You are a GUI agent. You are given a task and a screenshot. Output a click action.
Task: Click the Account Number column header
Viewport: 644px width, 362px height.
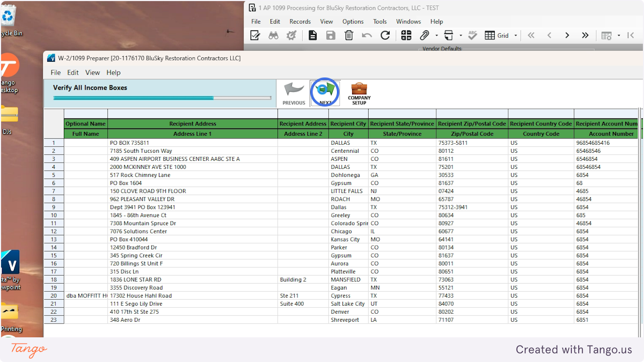(608, 134)
